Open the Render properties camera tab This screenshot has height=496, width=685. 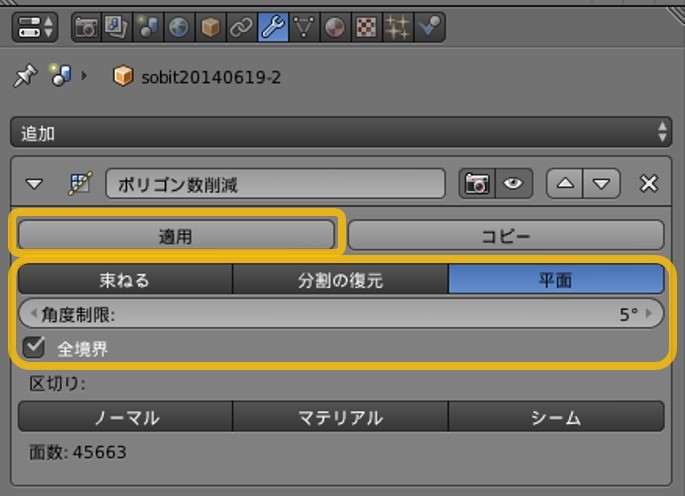[87, 27]
